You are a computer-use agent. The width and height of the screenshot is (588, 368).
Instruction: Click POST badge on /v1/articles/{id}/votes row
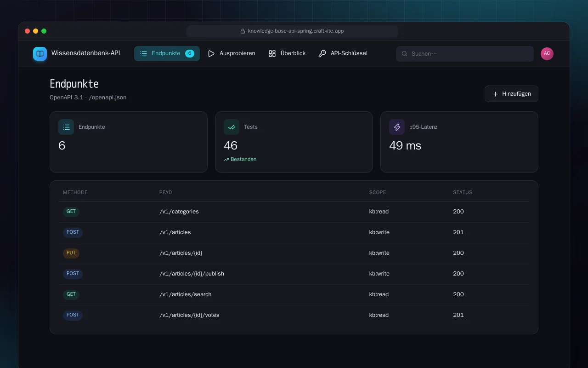[x=73, y=315]
